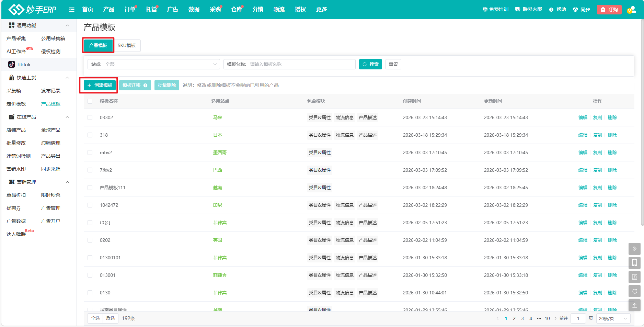
Task: Click the user avatar icon
Action: coord(631,10)
